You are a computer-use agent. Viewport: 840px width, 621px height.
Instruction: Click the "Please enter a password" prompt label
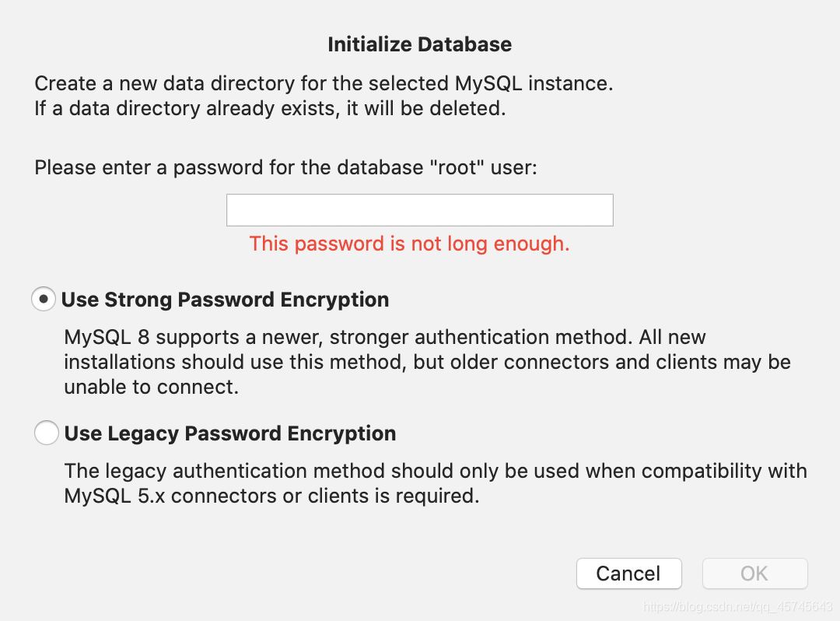[285, 167]
